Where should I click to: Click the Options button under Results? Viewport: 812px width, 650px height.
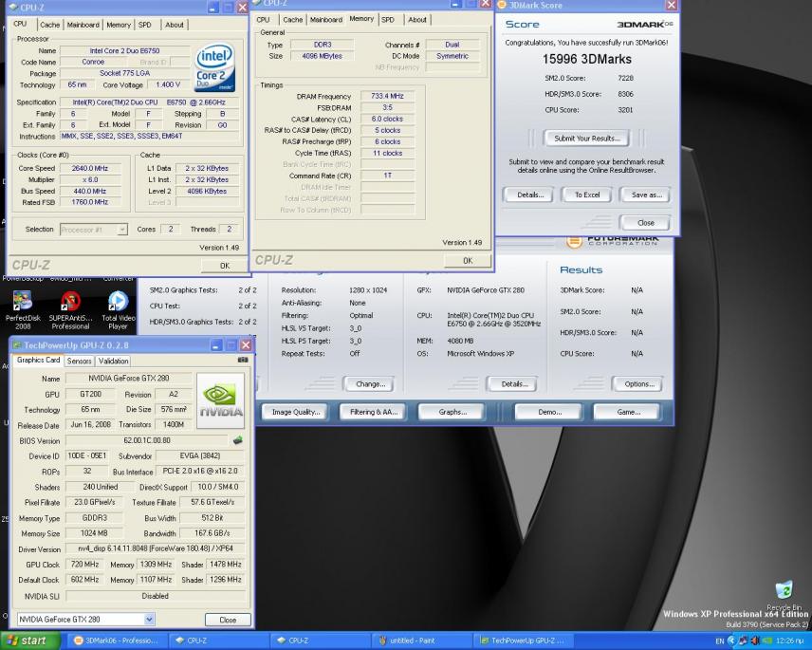[x=639, y=384]
